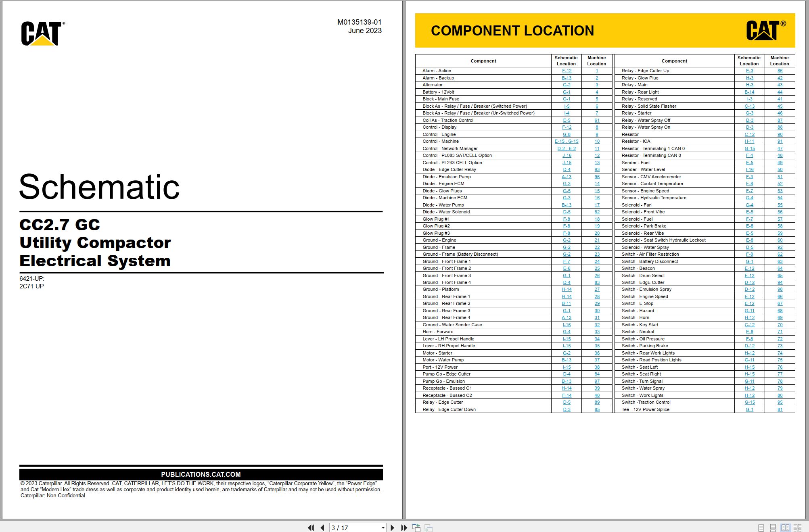The width and height of the screenshot is (809, 532).
Task: Open machine location 18 for Glow Plug #1
Action: [x=597, y=219]
